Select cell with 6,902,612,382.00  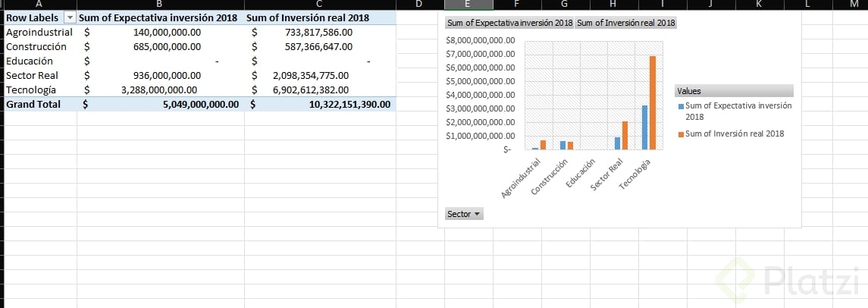(x=320, y=90)
